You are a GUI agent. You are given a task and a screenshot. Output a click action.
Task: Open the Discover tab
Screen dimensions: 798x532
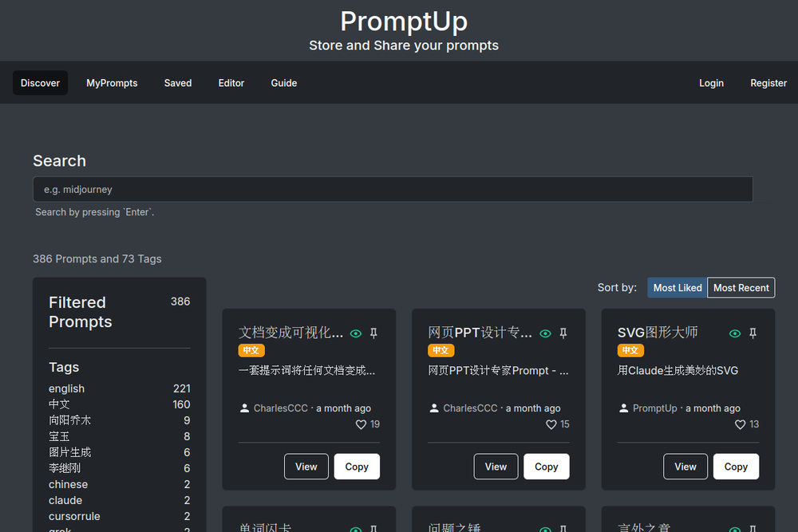pos(40,83)
